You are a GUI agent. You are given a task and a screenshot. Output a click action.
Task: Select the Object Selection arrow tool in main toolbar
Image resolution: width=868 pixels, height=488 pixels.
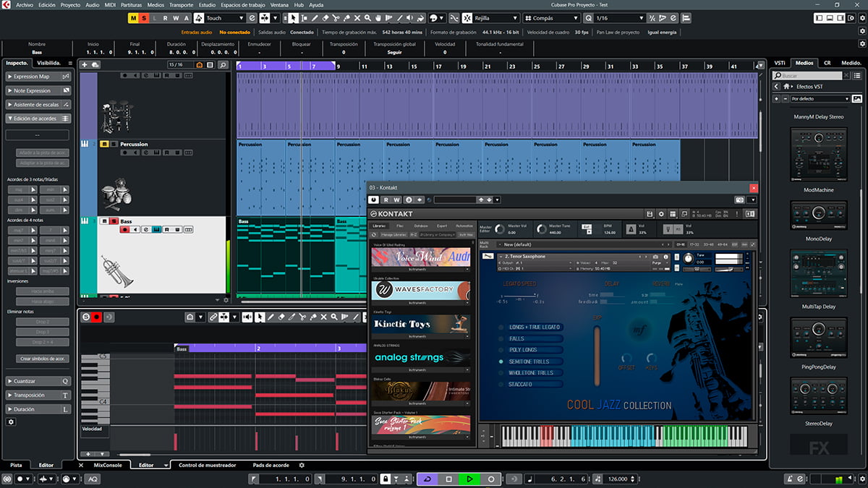click(294, 18)
